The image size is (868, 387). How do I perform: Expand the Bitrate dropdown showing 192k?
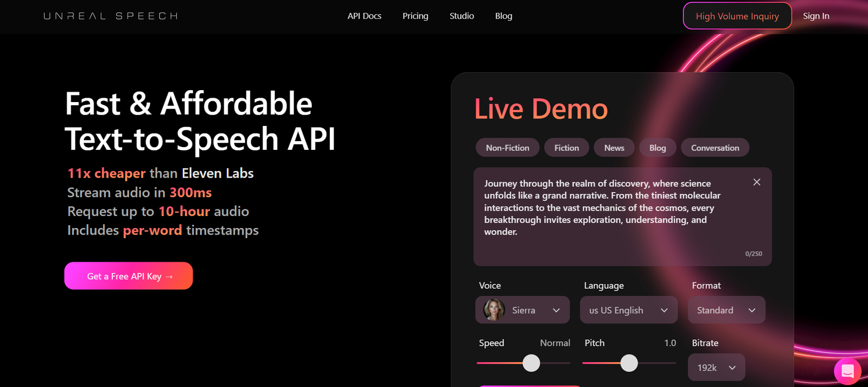[716, 367]
